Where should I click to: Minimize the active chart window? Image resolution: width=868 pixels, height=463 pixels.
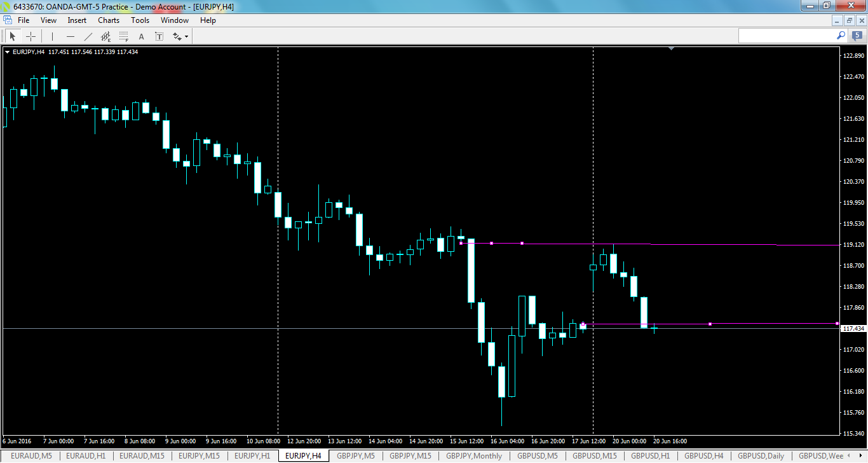pos(836,20)
